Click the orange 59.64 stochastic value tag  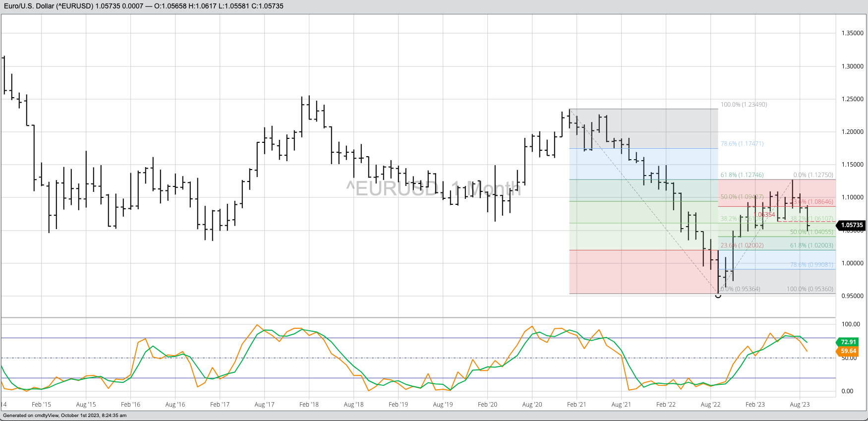[848, 351]
